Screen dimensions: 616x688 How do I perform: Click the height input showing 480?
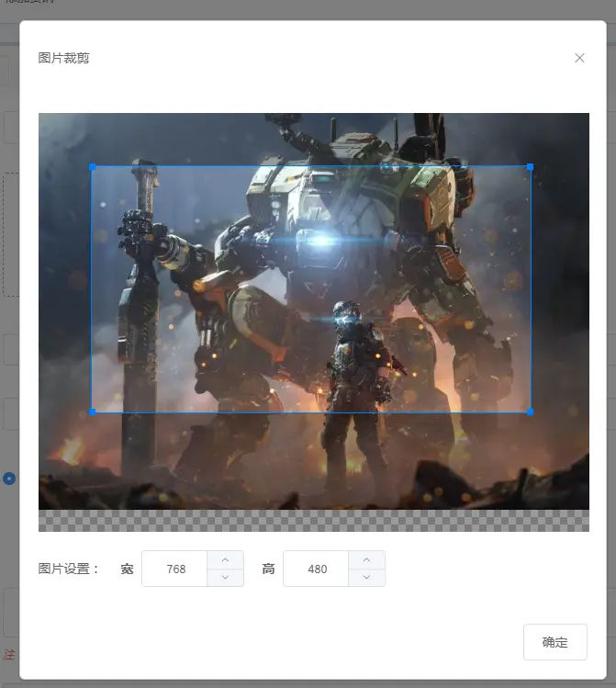[x=316, y=569]
